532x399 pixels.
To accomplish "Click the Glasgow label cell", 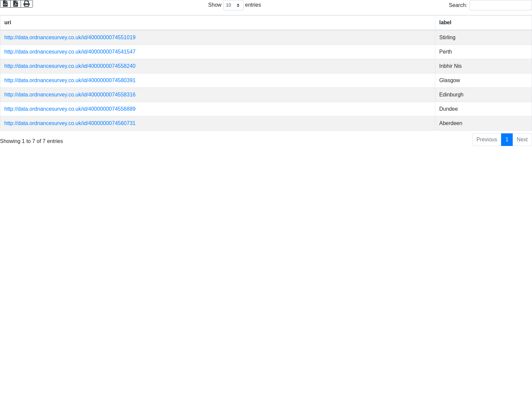I will click(450, 80).
